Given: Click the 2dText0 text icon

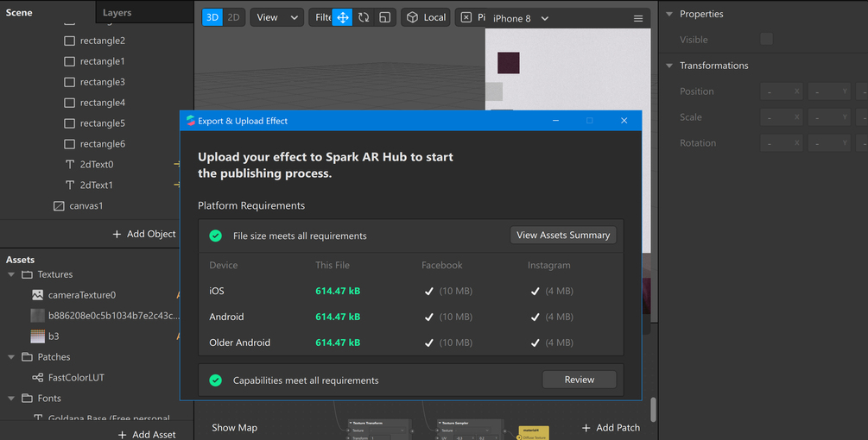Looking at the screenshot, I should 70,164.
